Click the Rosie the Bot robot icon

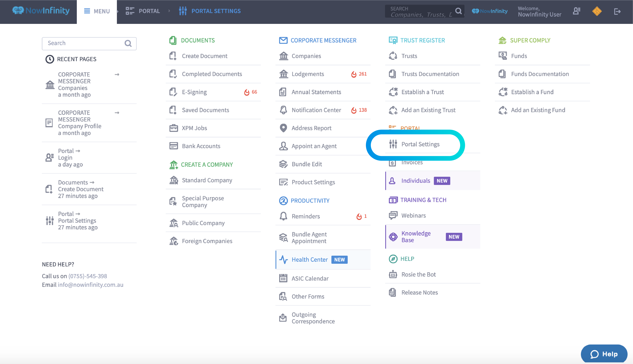pos(393,274)
